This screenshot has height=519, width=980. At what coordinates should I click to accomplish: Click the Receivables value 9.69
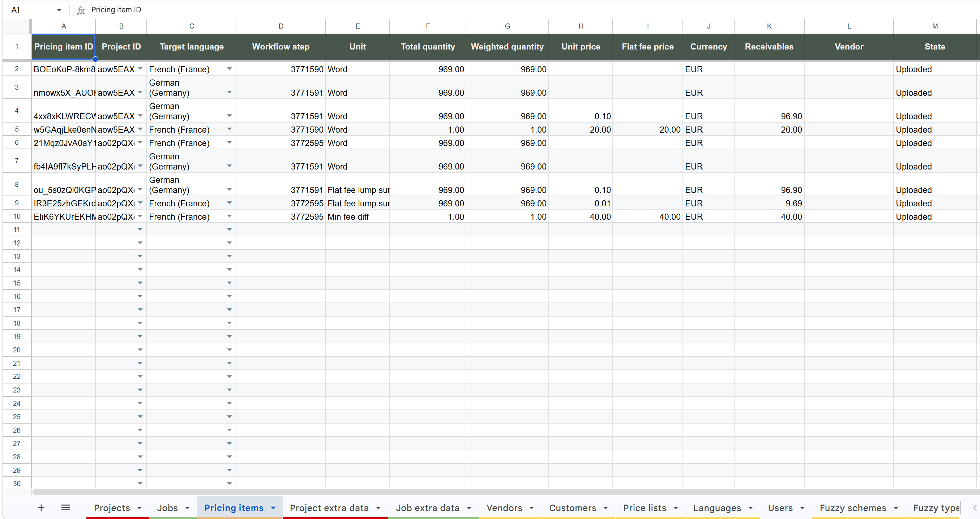click(769, 203)
